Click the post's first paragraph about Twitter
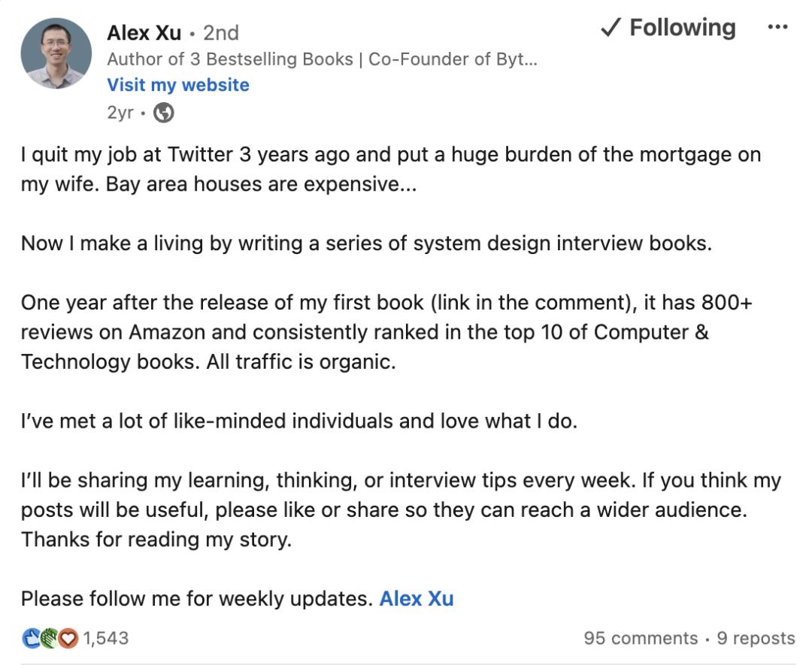Image resolution: width=812 pixels, height=665 pixels. point(391,169)
